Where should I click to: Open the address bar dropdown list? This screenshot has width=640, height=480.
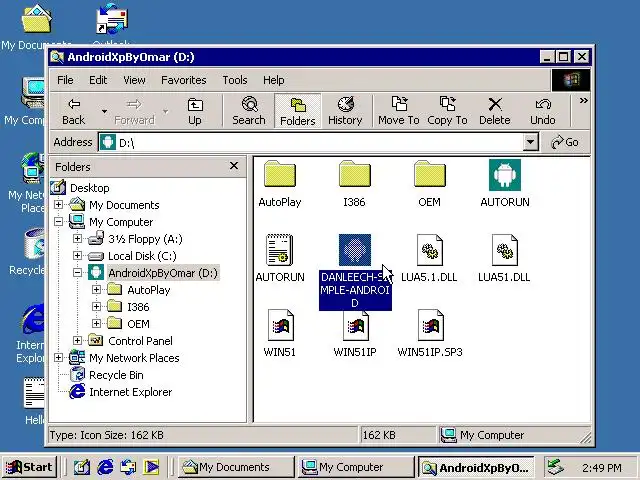(530, 142)
